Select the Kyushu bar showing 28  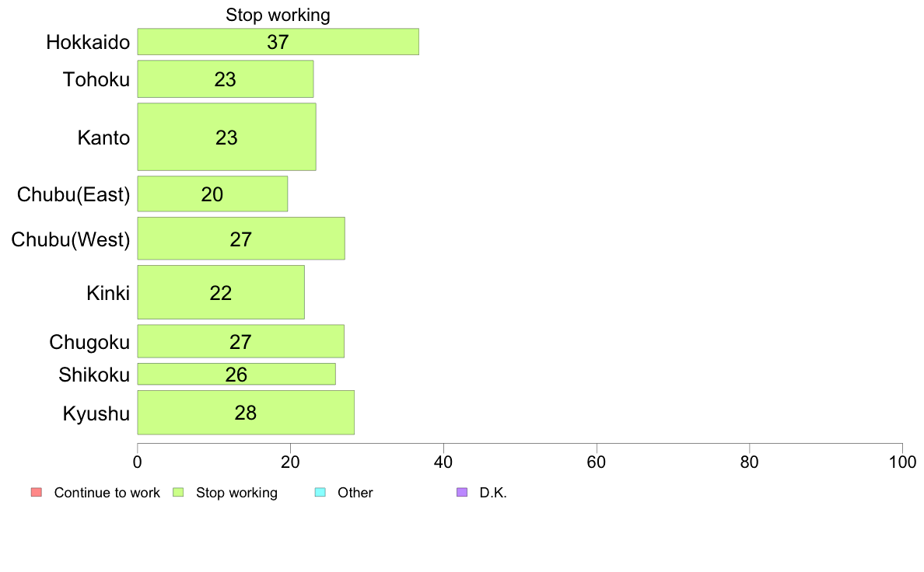(x=246, y=413)
